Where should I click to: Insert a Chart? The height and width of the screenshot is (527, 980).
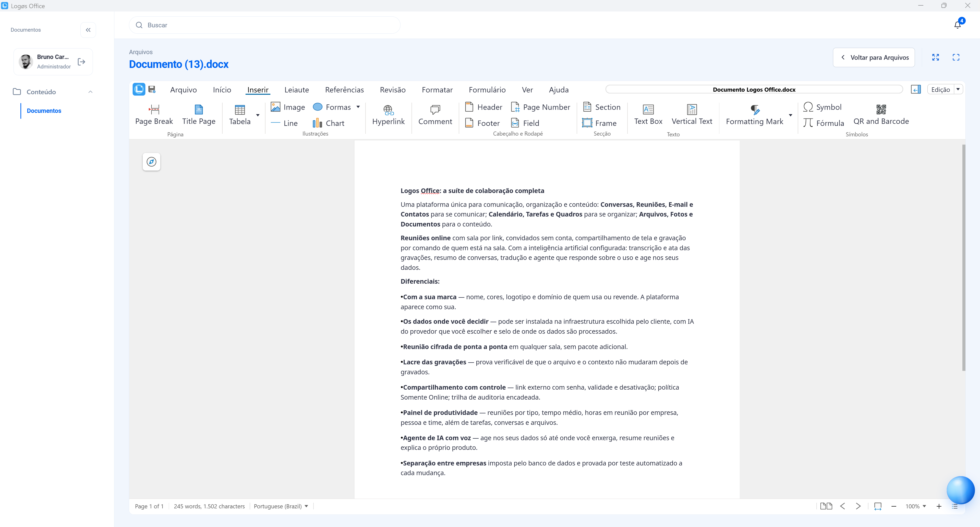pos(328,123)
